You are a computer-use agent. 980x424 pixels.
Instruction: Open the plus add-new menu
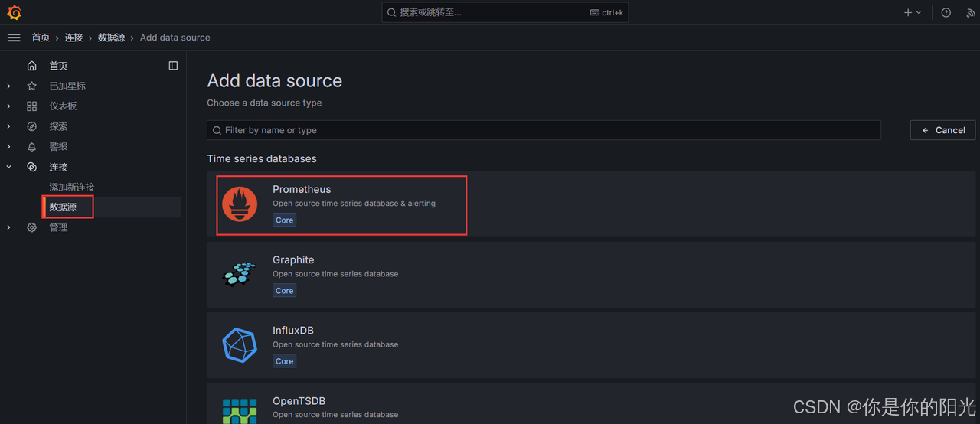pyautogui.click(x=913, y=12)
